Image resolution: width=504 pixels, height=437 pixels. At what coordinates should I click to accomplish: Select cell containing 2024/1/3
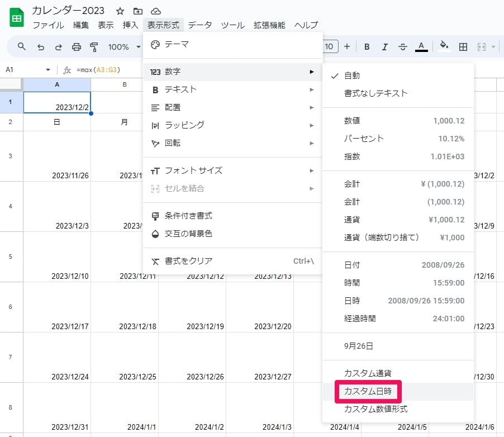[260, 408]
